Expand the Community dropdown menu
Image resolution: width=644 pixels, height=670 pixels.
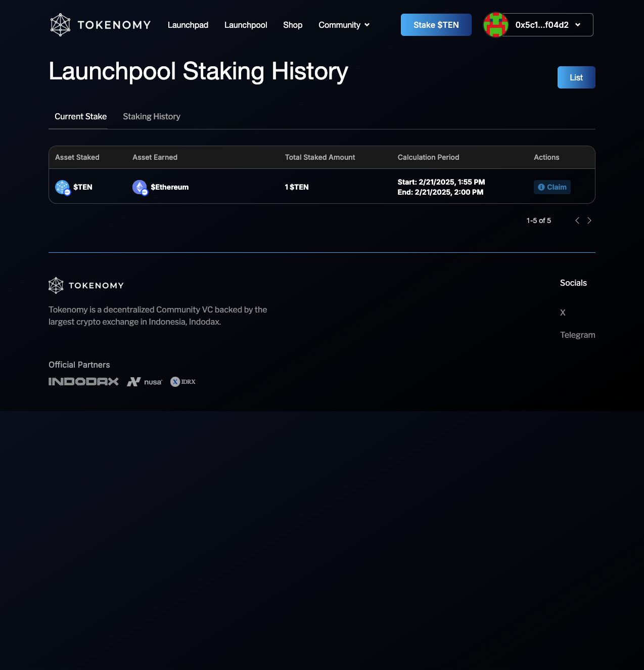344,25
